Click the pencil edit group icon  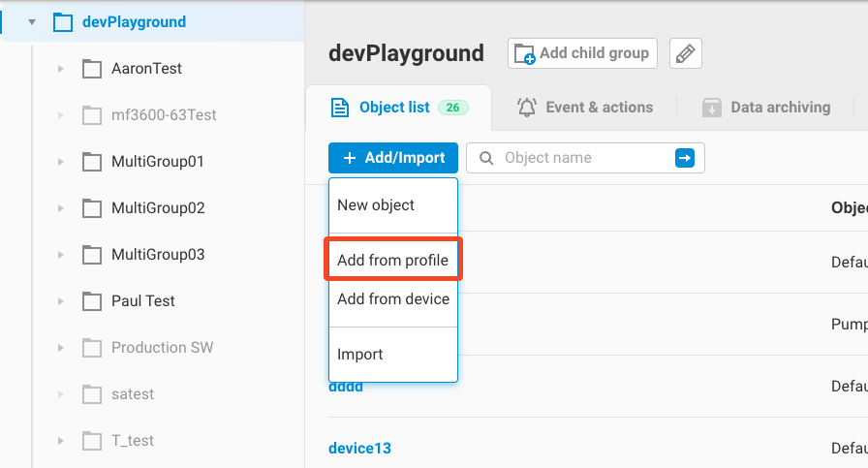click(x=686, y=53)
